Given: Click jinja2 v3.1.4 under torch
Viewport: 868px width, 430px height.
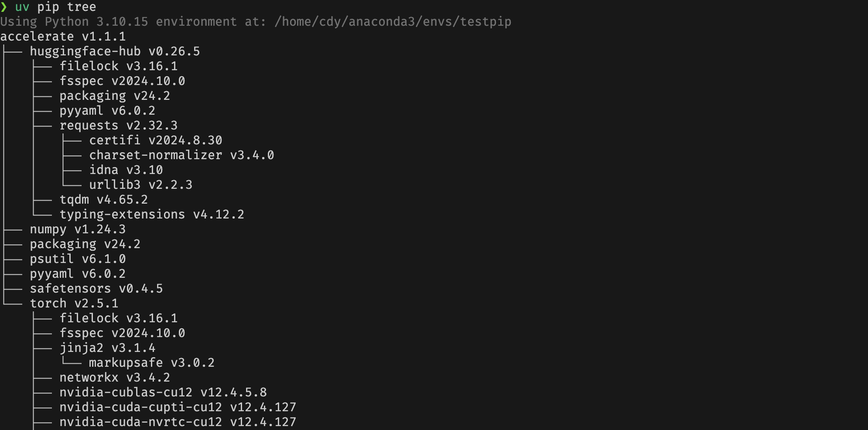Looking at the screenshot, I should [107, 348].
